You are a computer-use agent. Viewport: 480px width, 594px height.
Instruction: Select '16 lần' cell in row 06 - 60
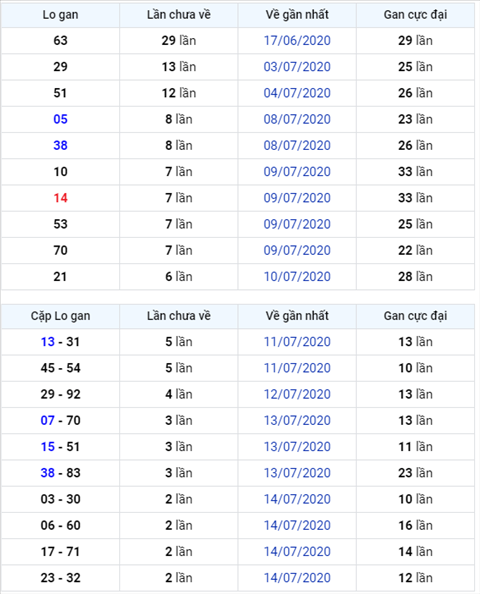(x=415, y=525)
